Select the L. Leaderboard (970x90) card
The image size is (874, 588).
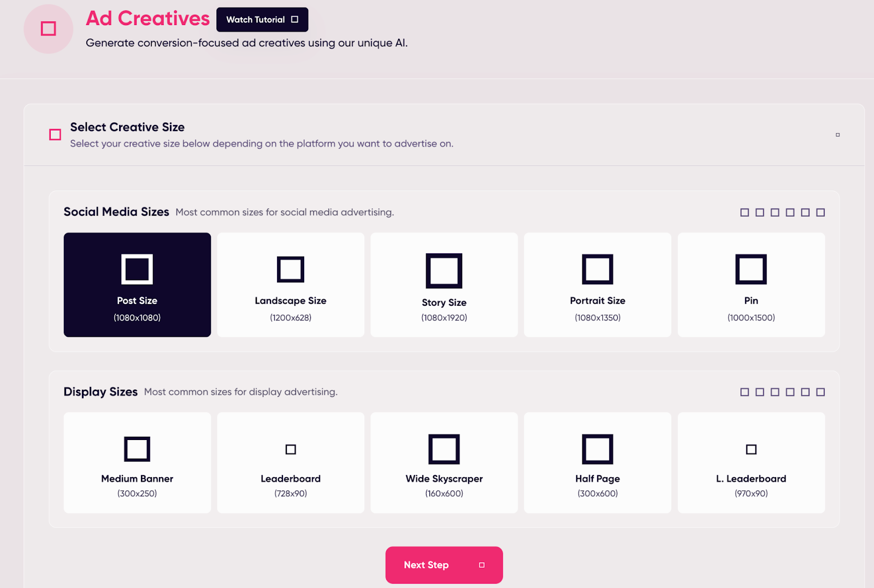pos(751,463)
